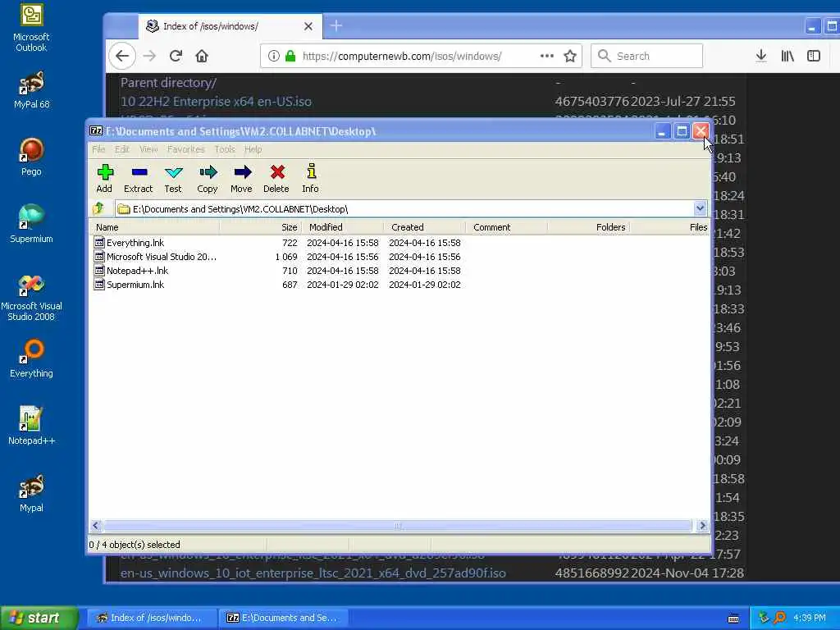
Task: Open the 10 22H2 Enterprise x64 en-US.iso link
Action: pos(216,101)
